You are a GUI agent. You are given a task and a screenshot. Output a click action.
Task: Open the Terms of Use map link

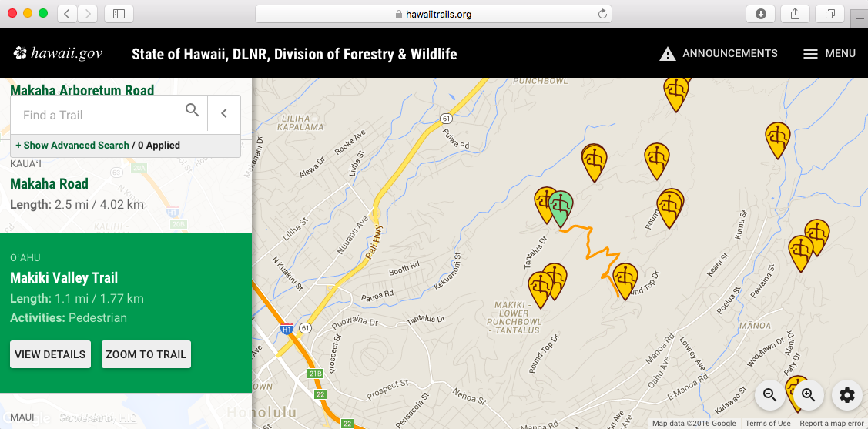pyautogui.click(x=767, y=424)
